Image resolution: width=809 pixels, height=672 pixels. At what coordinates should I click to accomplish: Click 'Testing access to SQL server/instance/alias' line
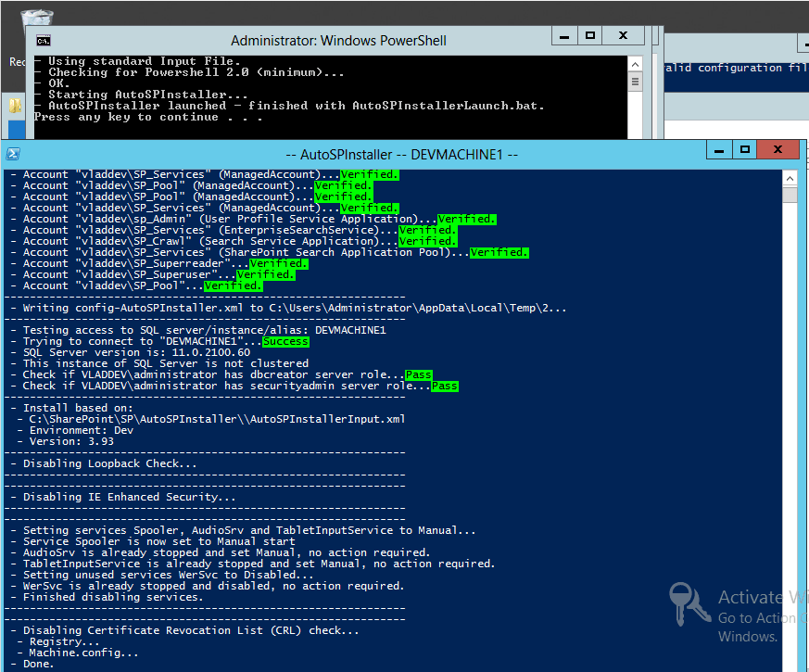(198, 330)
